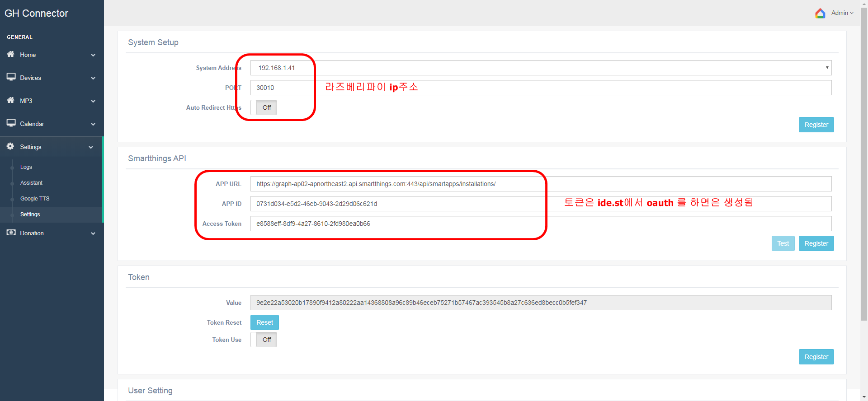Click the Donation money icon in sidebar

pos(11,233)
